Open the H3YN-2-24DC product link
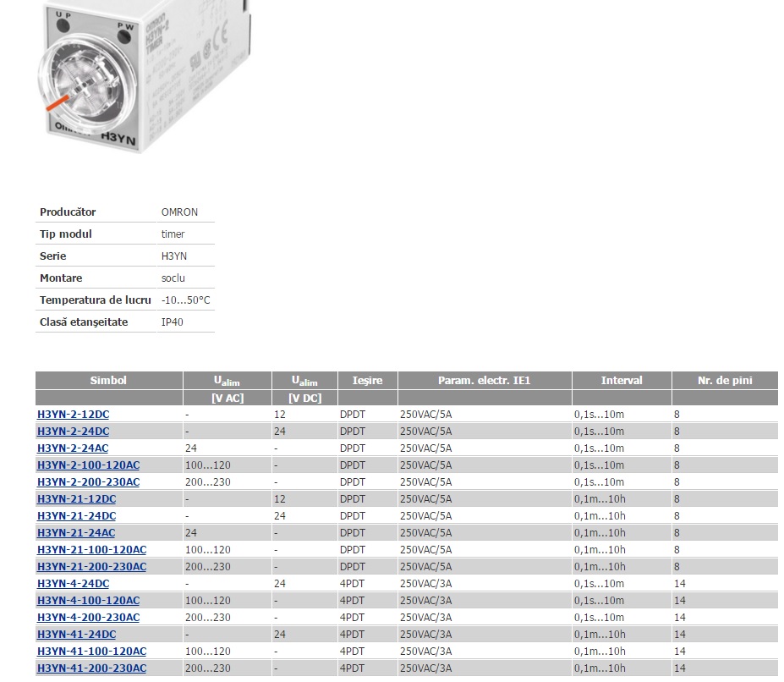Screen dimensions: 784x682 (73, 432)
